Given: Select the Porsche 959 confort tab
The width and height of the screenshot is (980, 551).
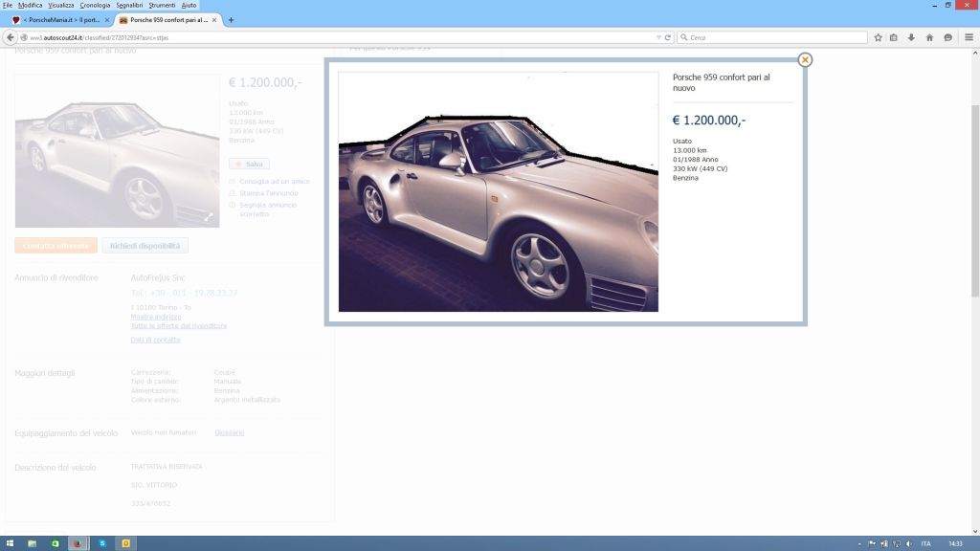Looking at the screenshot, I should point(167,20).
